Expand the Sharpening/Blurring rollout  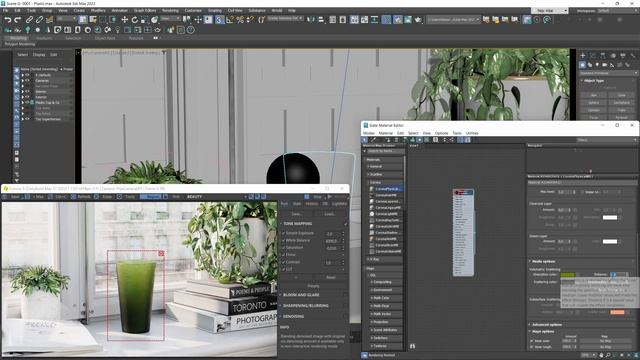click(305, 306)
